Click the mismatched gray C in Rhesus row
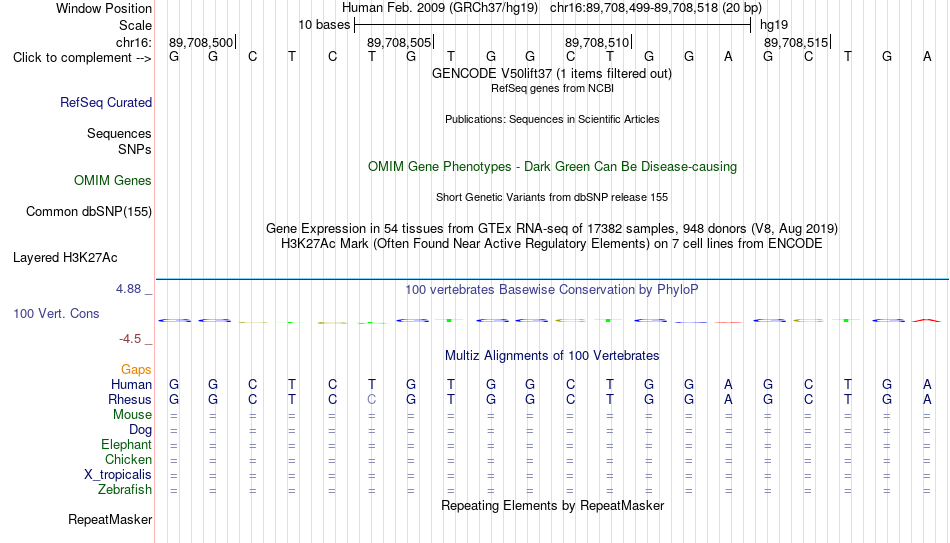 pyautogui.click(x=371, y=399)
